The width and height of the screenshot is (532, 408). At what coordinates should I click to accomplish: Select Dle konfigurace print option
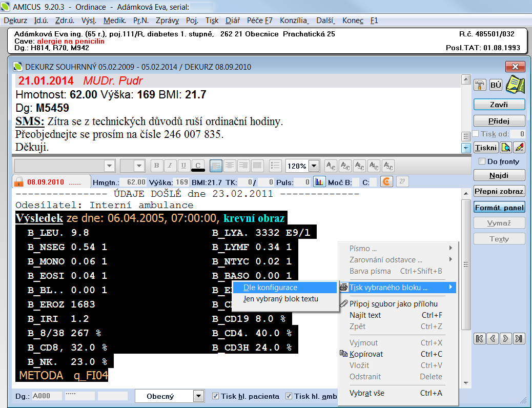(x=284, y=288)
